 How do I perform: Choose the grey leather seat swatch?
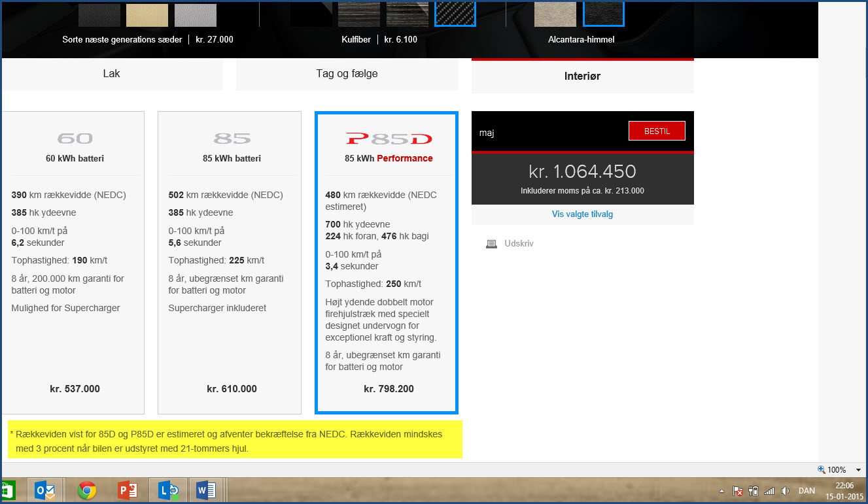click(196, 14)
